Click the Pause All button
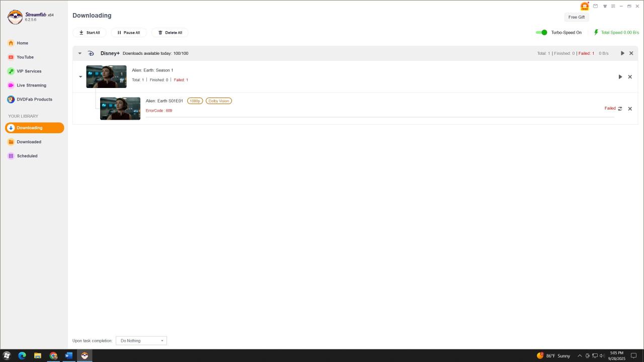The height and width of the screenshot is (362, 644). pos(129,33)
